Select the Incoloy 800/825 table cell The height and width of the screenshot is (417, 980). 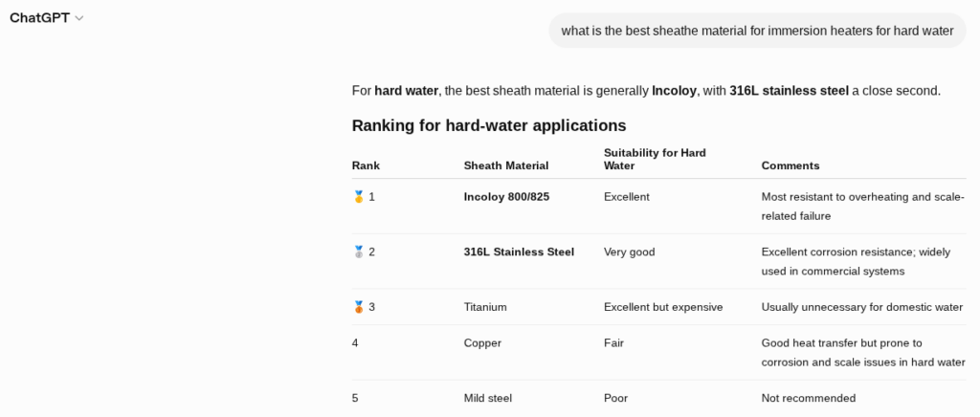507,197
